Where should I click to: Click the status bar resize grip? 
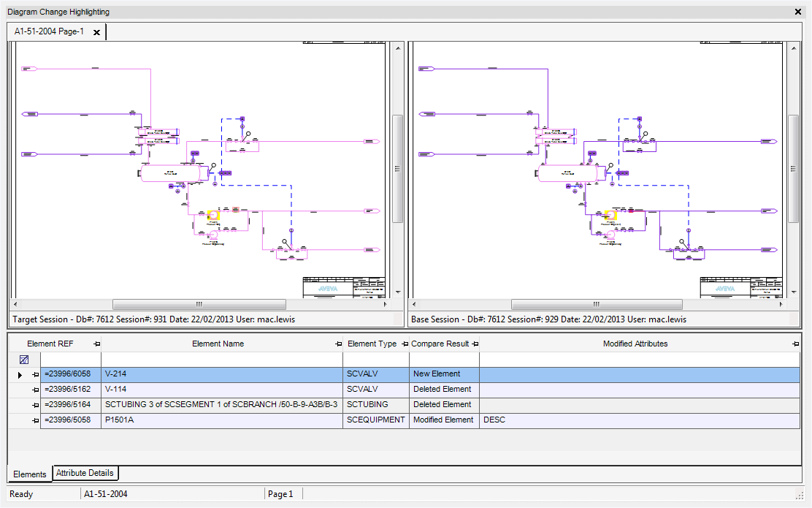(799, 495)
